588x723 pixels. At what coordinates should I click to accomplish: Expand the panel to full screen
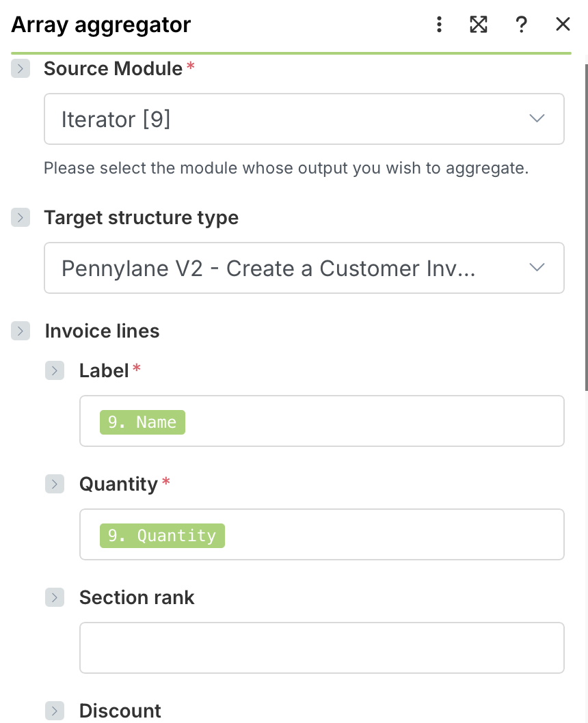[479, 25]
